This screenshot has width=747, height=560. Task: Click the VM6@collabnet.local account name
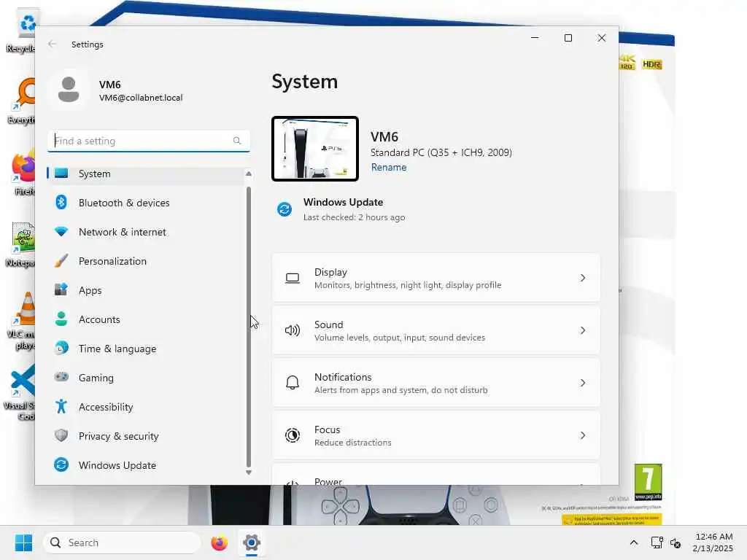tap(141, 98)
